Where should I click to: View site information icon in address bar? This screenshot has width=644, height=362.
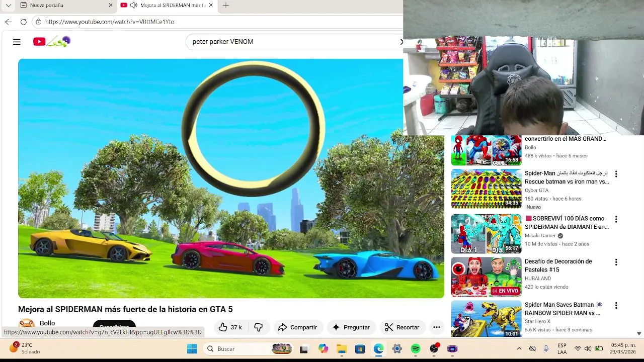[39, 22]
